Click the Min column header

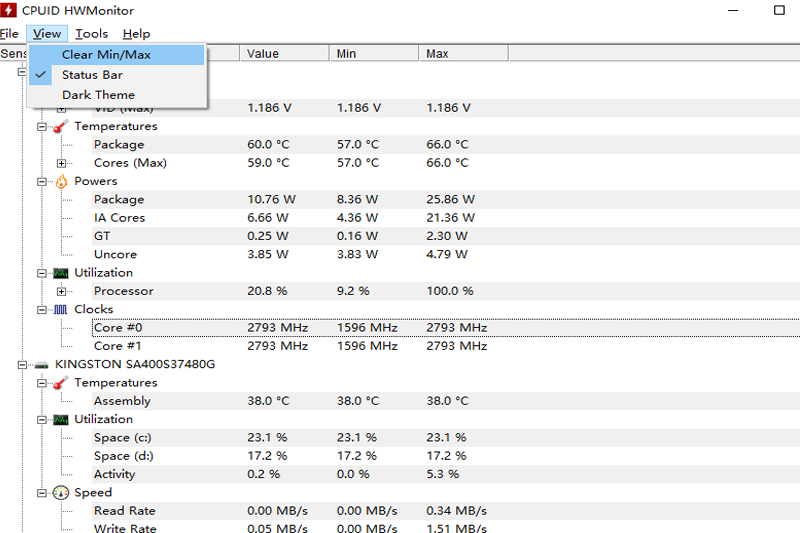tap(374, 54)
